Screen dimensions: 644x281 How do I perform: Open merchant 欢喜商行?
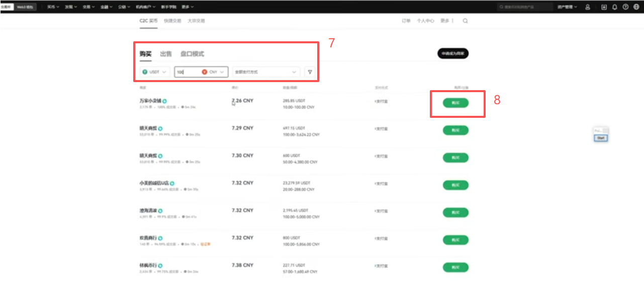[x=148, y=238]
